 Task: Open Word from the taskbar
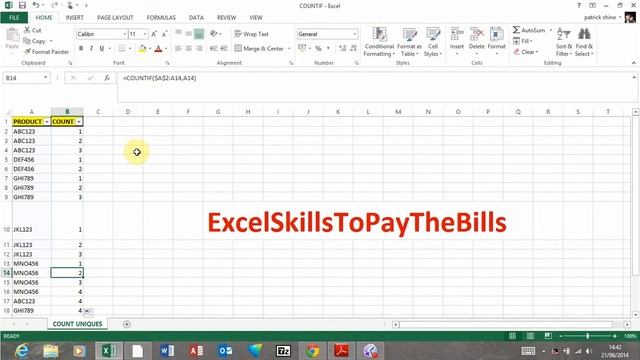167,351
